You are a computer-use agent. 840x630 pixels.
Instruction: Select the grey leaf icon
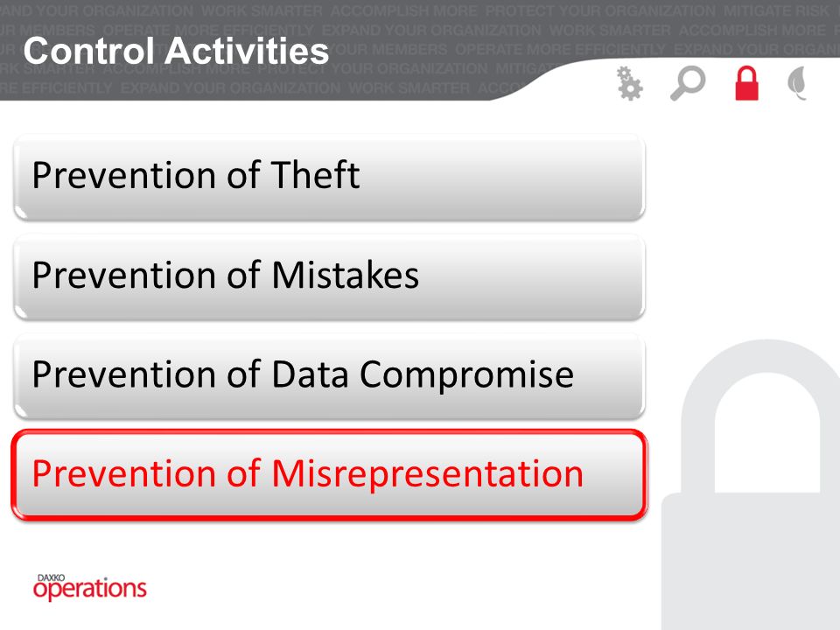click(797, 83)
